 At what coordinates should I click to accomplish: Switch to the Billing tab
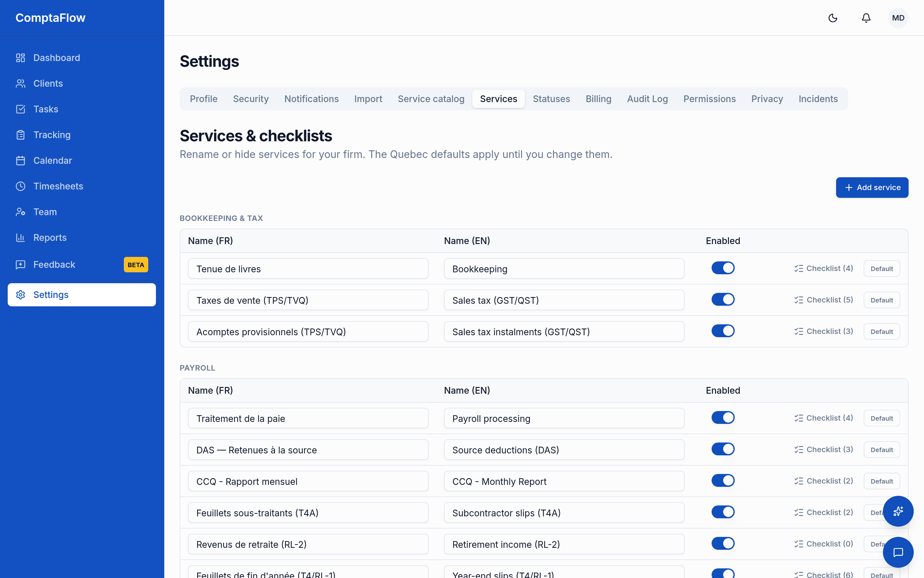[598, 99]
